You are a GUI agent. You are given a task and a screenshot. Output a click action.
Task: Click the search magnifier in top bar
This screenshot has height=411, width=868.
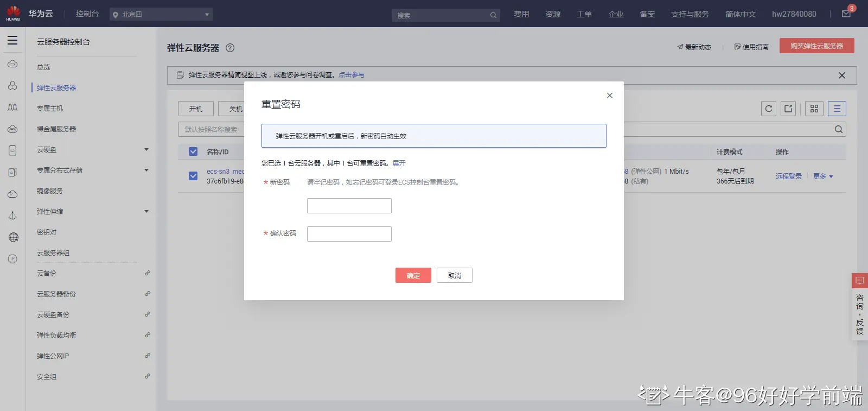493,15
